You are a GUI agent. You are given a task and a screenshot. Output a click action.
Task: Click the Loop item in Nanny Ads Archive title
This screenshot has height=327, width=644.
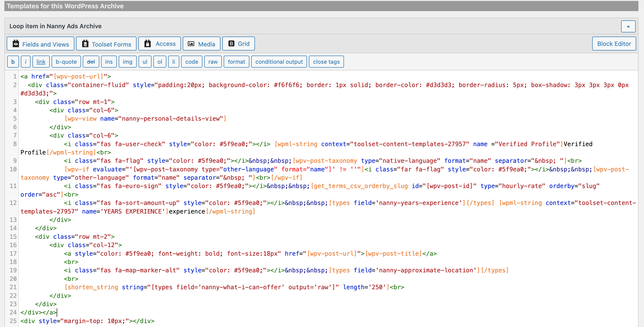[56, 26]
